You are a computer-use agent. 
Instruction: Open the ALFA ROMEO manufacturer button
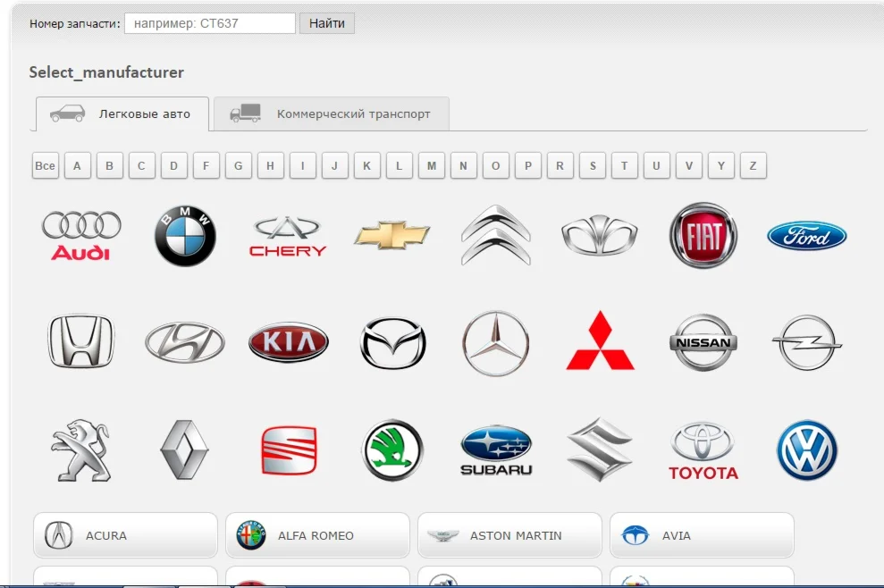tap(316, 535)
